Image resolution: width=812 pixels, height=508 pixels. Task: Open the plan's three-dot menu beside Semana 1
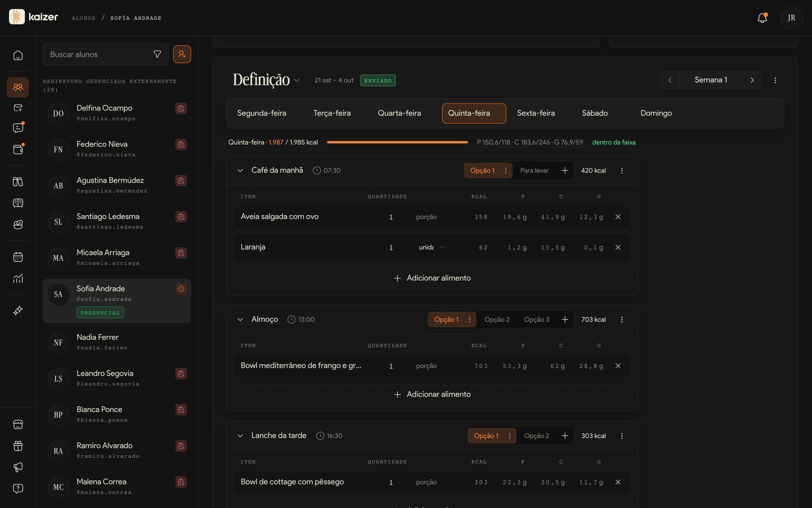pos(775,80)
